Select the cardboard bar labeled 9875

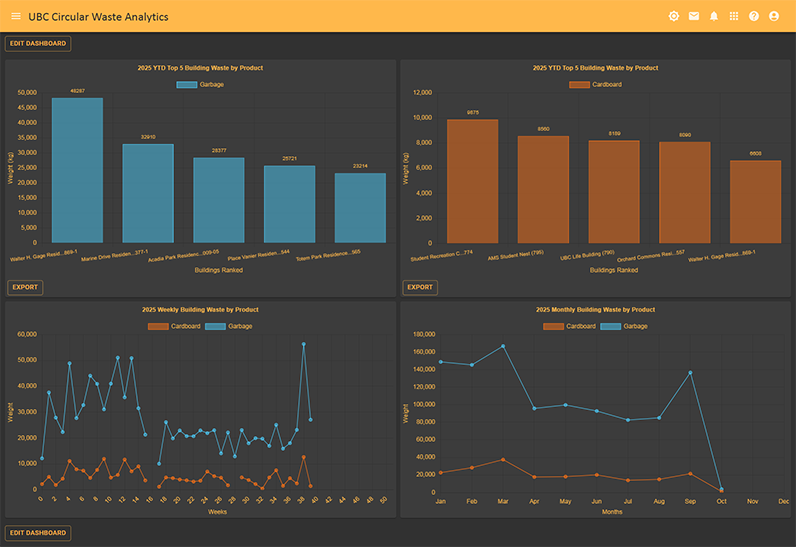[472, 181]
